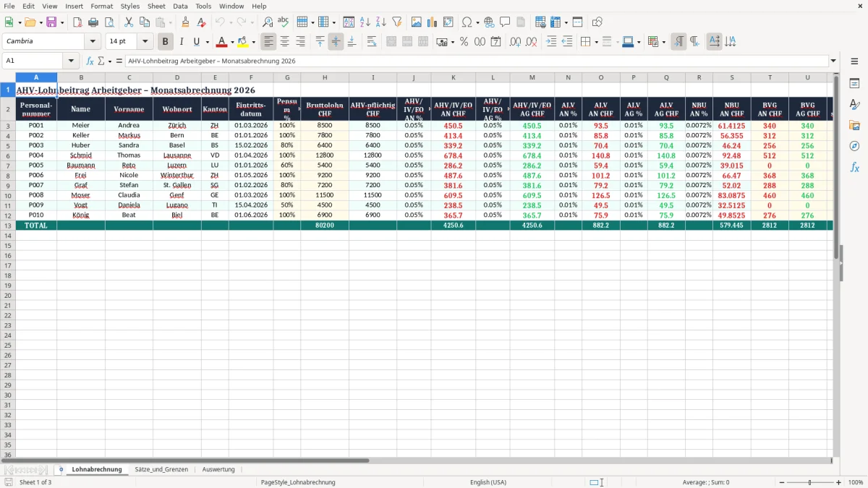Viewport: 868px width, 488px height.
Task: Toggle Wrap Text
Action: pos(371,42)
